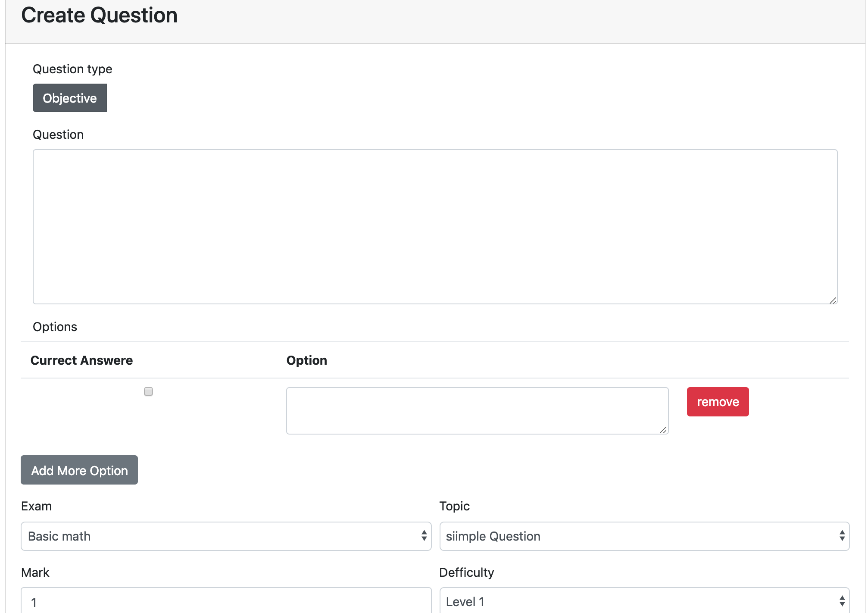The height and width of the screenshot is (613, 868).
Task: Click the Option textarea resize grip
Action: (663, 430)
